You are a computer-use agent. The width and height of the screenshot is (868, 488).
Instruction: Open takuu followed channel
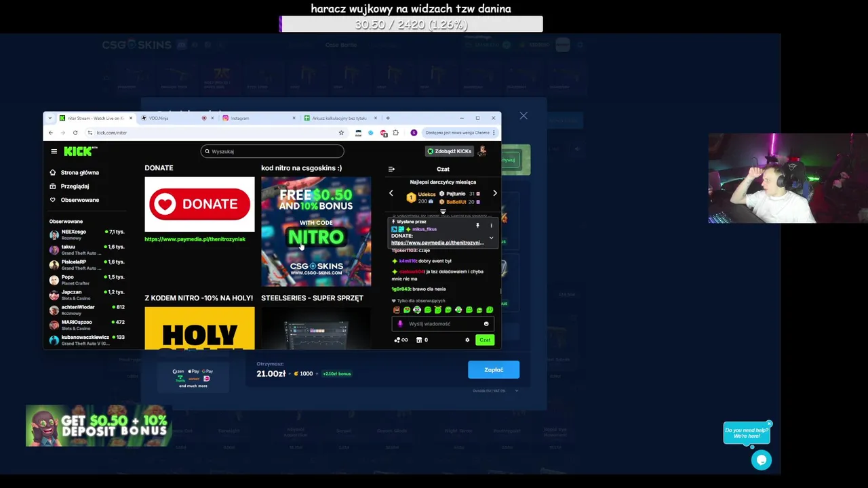87,249
